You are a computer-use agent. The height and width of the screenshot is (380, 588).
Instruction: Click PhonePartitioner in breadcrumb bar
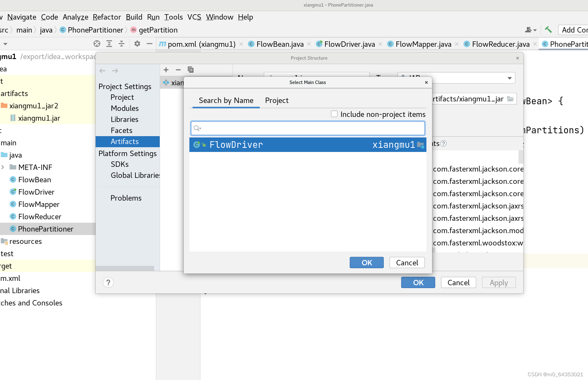(x=95, y=30)
